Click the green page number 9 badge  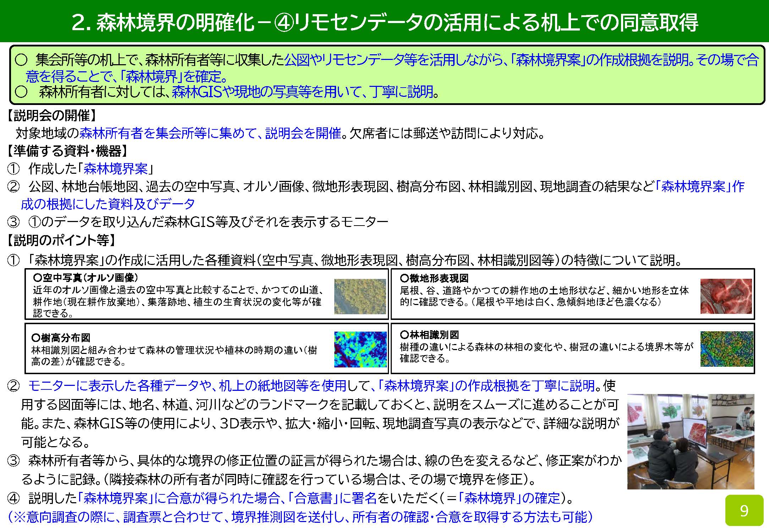[744, 511]
